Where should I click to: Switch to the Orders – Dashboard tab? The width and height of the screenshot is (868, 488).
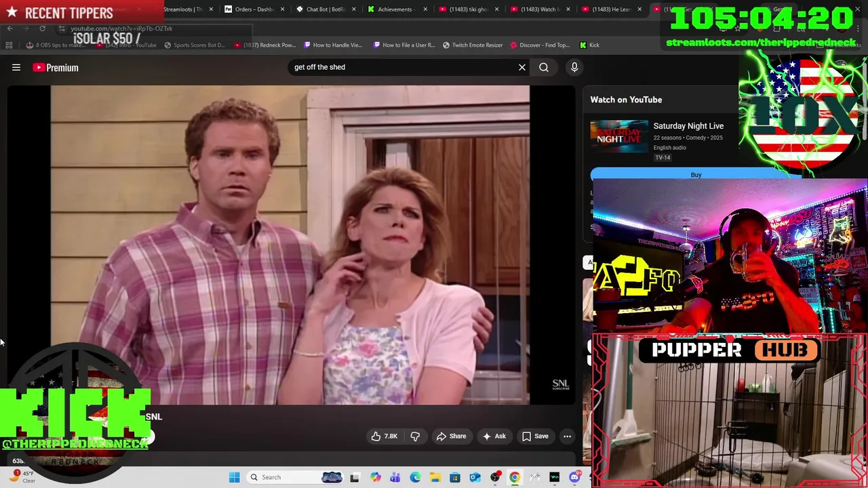click(254, 9)
